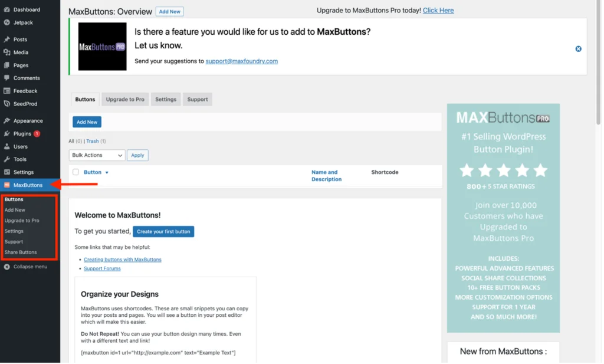The height and width of the screenshot is (364, 604).
Task: View the Trash filter link
Action: tap(93, 142)
